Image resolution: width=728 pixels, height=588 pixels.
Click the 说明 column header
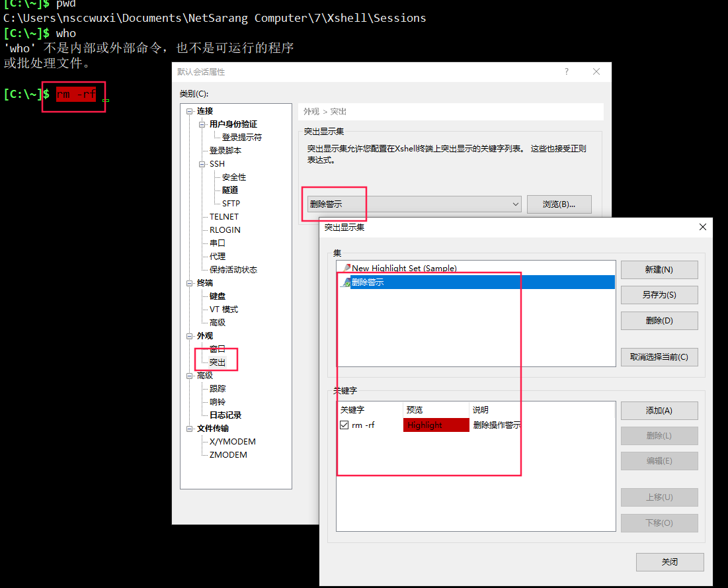pyautogui.click(x=542, y=409)
